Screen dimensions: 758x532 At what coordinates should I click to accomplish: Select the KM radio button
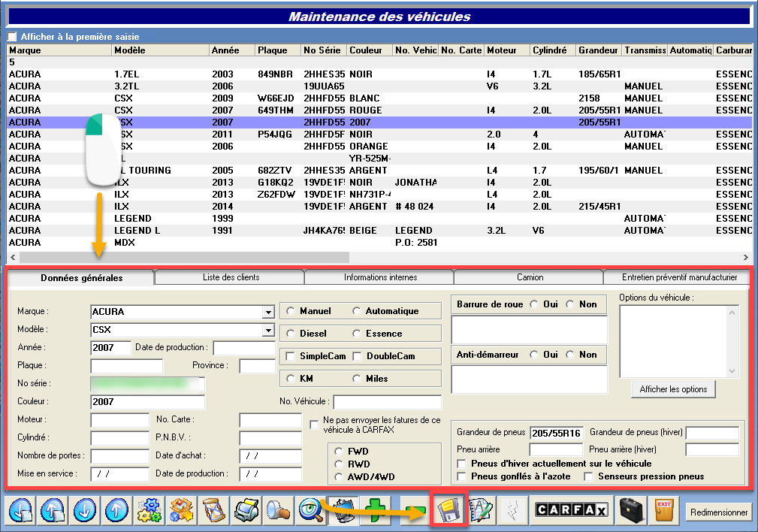click(291, 379)
